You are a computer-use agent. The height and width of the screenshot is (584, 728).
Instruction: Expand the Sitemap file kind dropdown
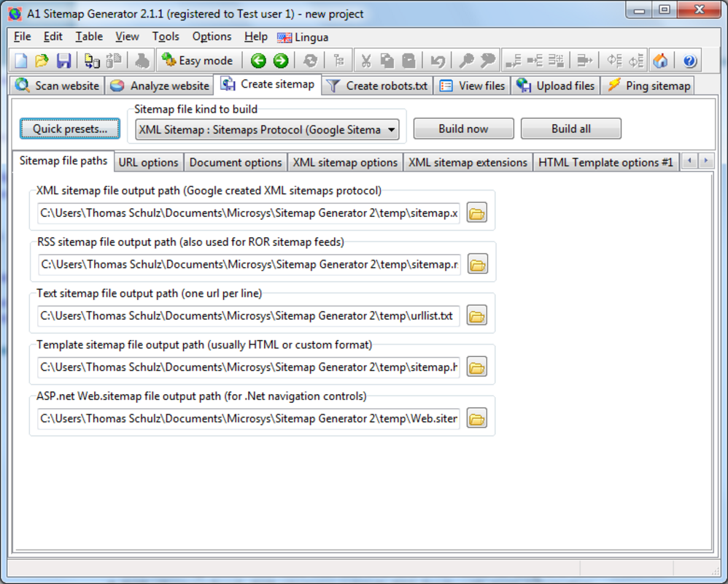coord(392,130)
